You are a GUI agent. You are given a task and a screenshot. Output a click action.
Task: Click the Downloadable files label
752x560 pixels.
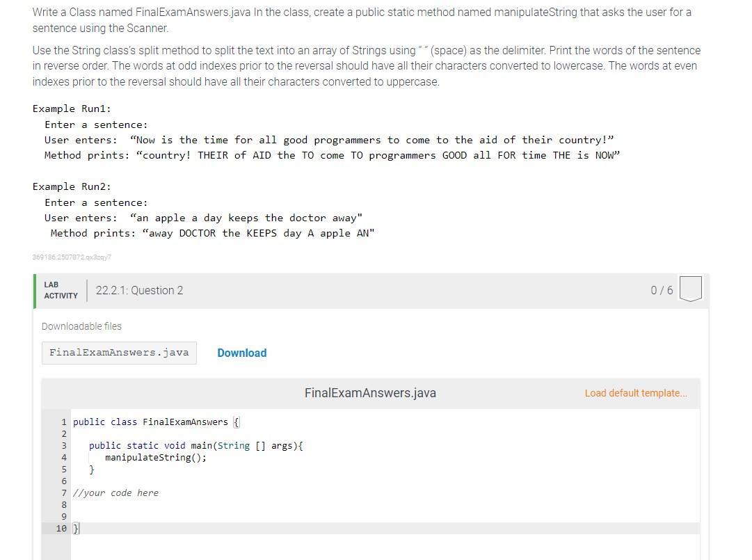(x=81, y=326)
